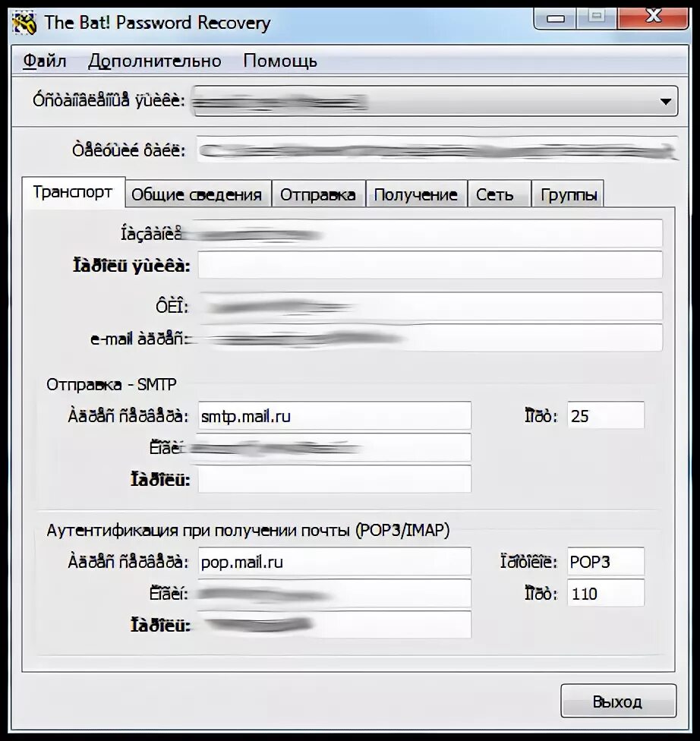Click the empty bold-labelled field above ÔÈÎ
This screenshot has width=700, height=741.
(x=430, y=265)
